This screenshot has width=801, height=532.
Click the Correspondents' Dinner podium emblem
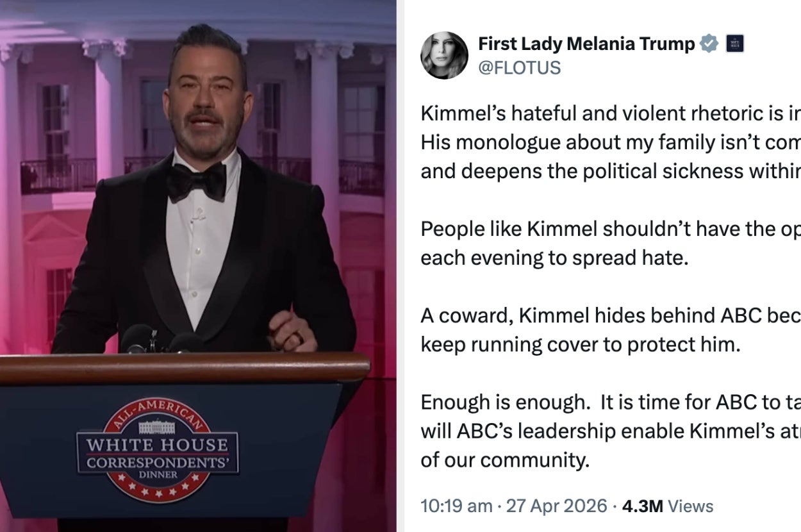coord(158,449)
